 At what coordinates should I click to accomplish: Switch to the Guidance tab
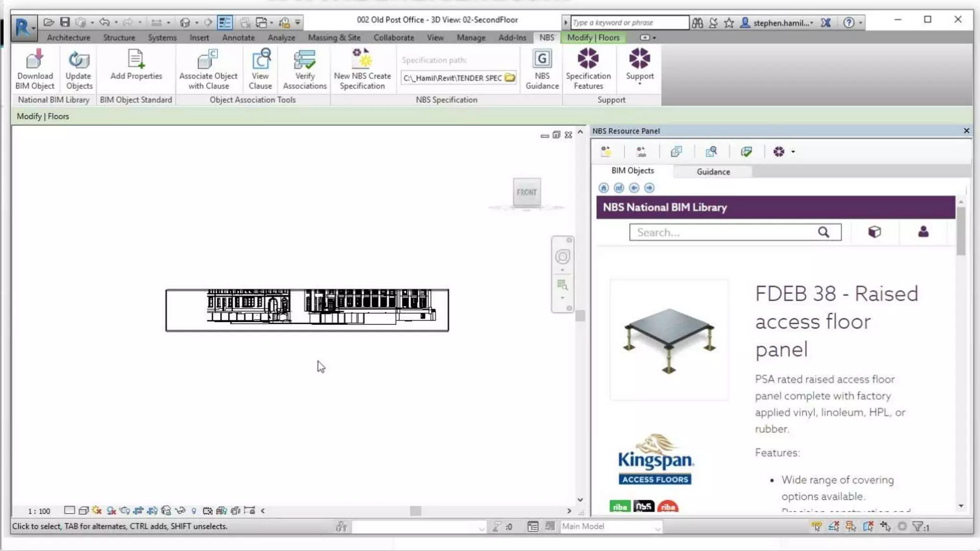713,171
